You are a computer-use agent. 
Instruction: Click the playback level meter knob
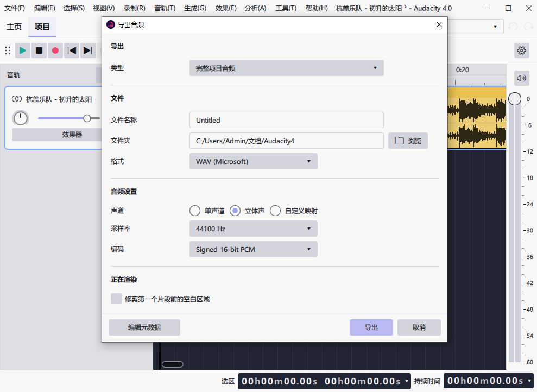(x=514, y=99)
